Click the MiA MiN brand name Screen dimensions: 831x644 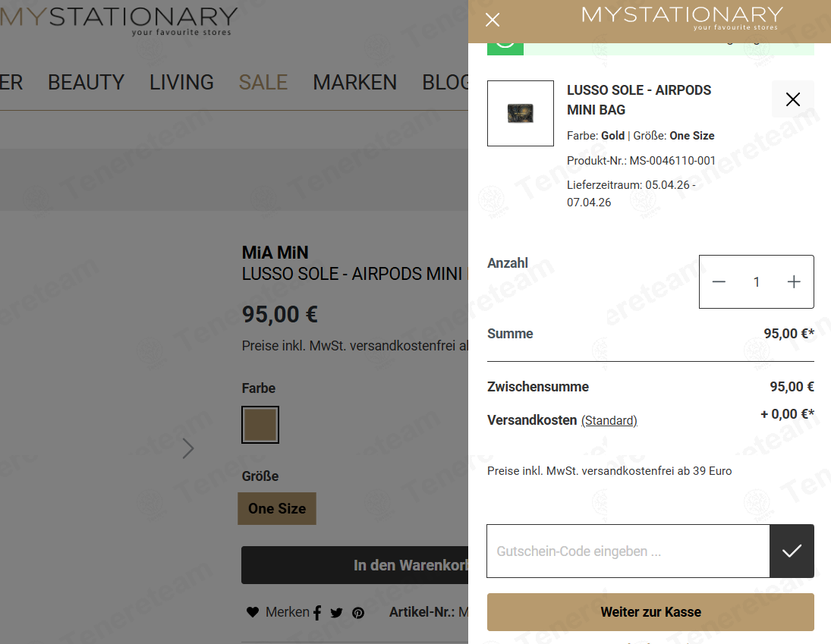[275, 252]
